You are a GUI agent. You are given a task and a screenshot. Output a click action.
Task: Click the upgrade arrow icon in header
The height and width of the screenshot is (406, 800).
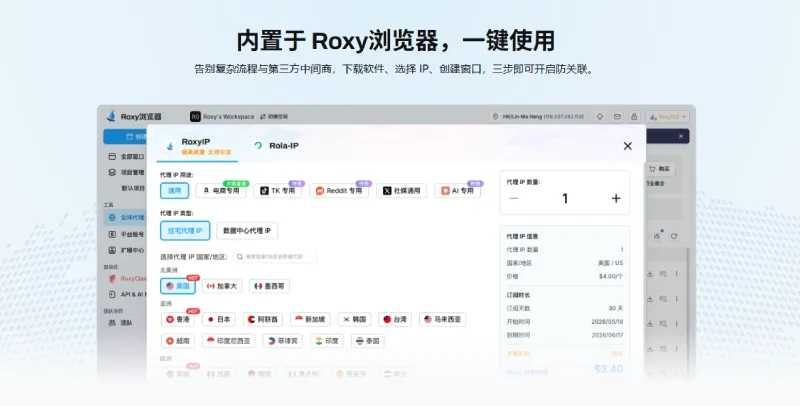click(600, 116)
